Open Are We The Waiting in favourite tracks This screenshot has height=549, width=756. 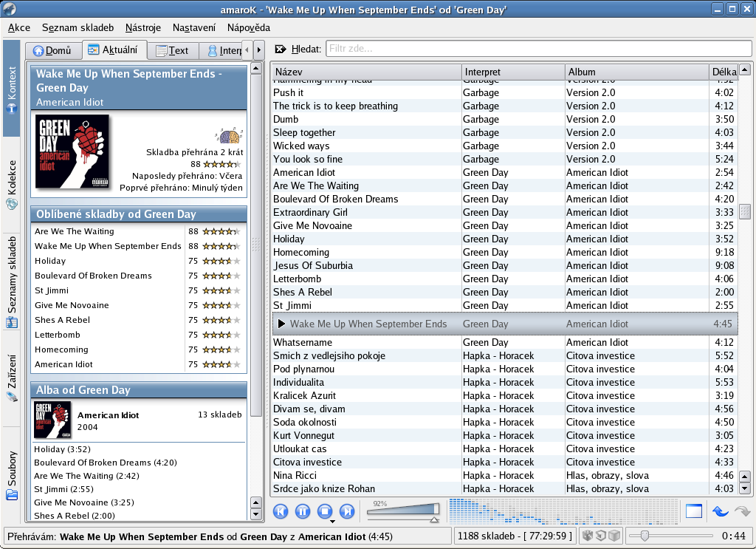75,231
